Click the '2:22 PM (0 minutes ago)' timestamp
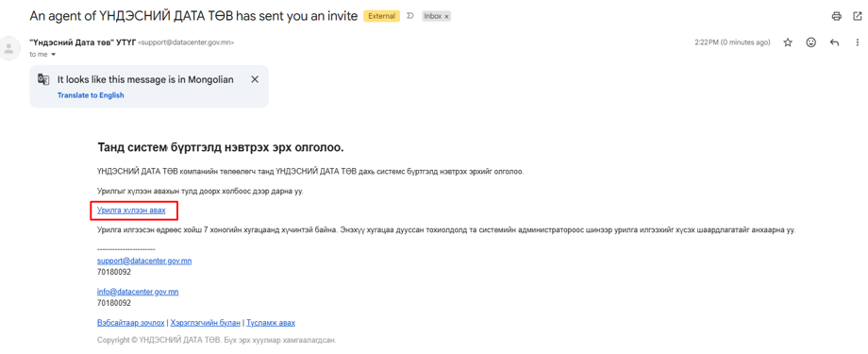This screenshot has width=868, height=354. pyautogui.click(x=732, y=42)
